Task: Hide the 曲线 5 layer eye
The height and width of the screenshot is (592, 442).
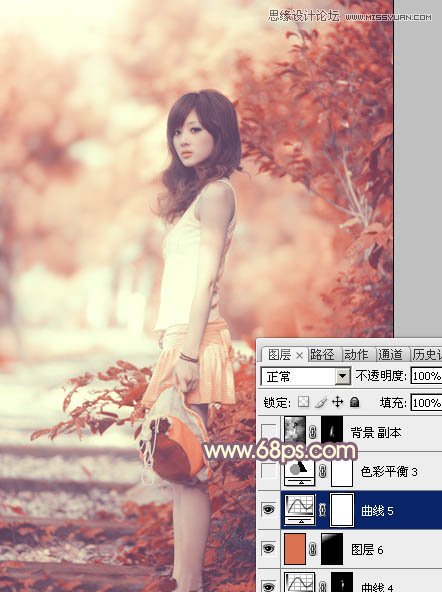Action: pos(268,510)
